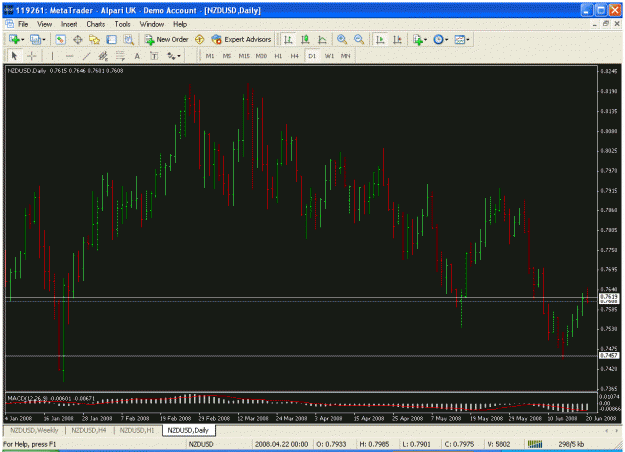The image size is (625, 452).
Task: Click the Zoom In magnifier icon
Action: click(x=342, y=39)
